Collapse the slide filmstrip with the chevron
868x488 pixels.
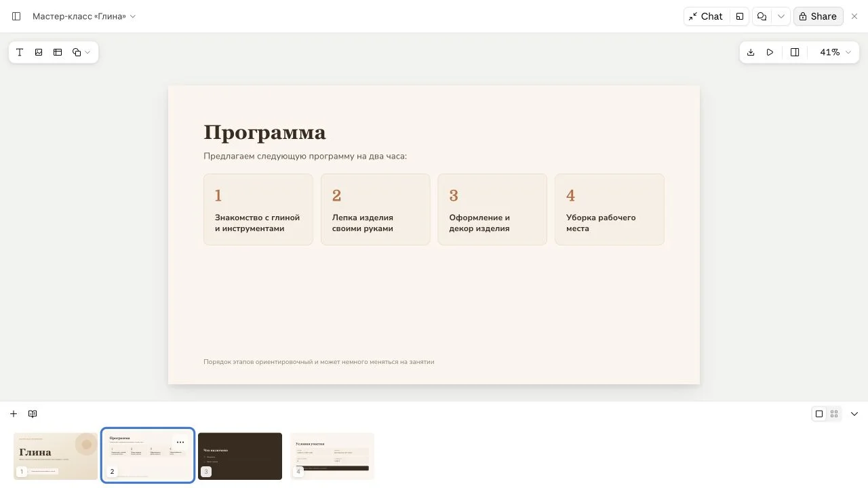[x=854, y=413]
